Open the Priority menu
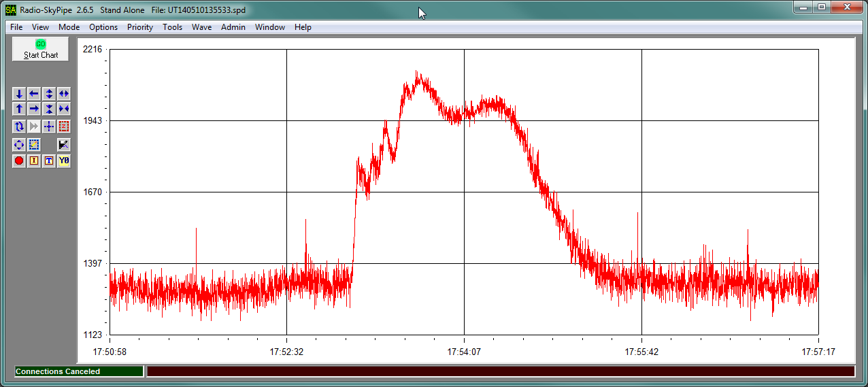 point(140,27)
